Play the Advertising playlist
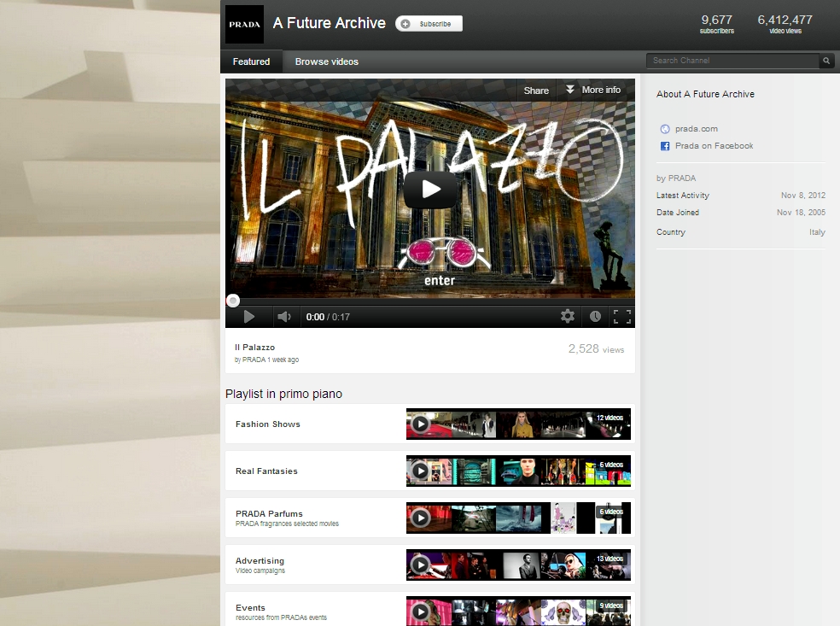 pyautogui.click(x=420, y=565)
